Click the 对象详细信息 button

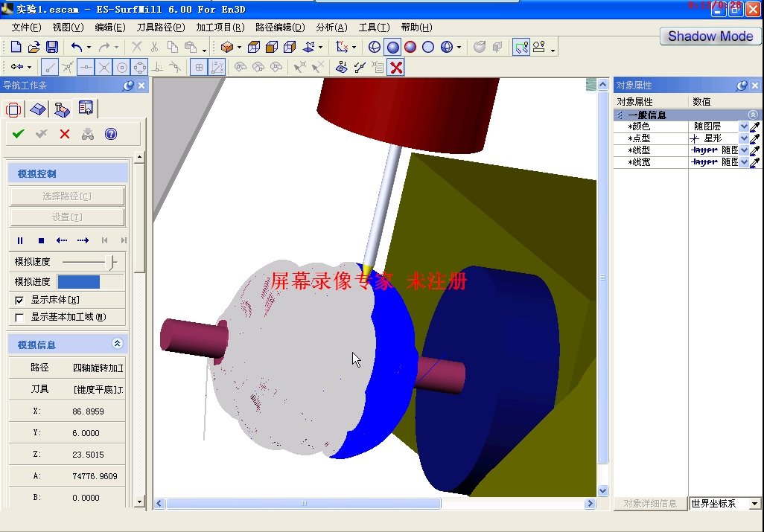[650, 503]
